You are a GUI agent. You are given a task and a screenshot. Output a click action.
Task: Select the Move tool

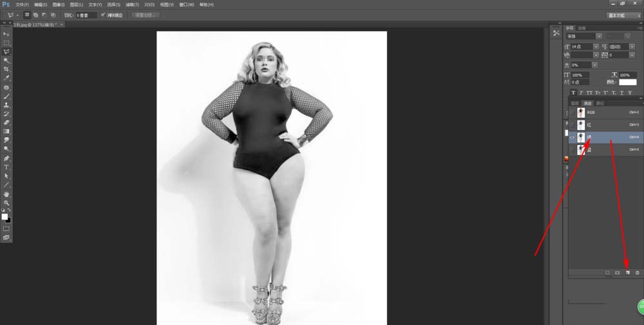tap(6, 34)
